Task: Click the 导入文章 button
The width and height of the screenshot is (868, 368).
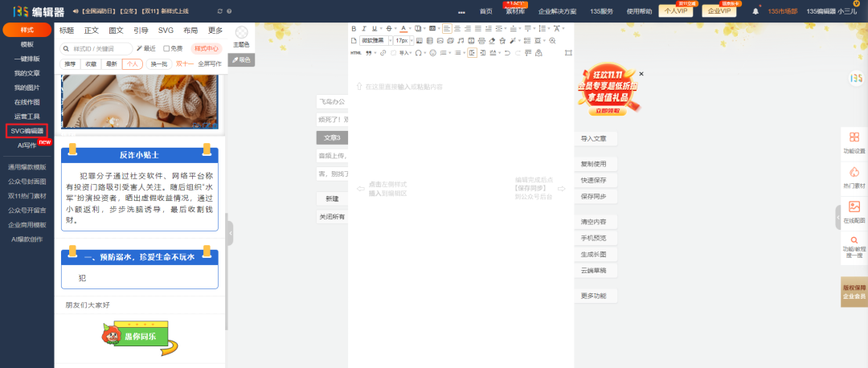Action: coord(595,138)
